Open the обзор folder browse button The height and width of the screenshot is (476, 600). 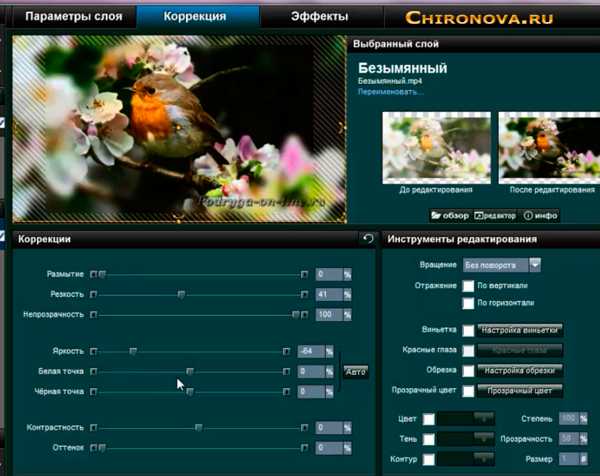tap(450, 216)
